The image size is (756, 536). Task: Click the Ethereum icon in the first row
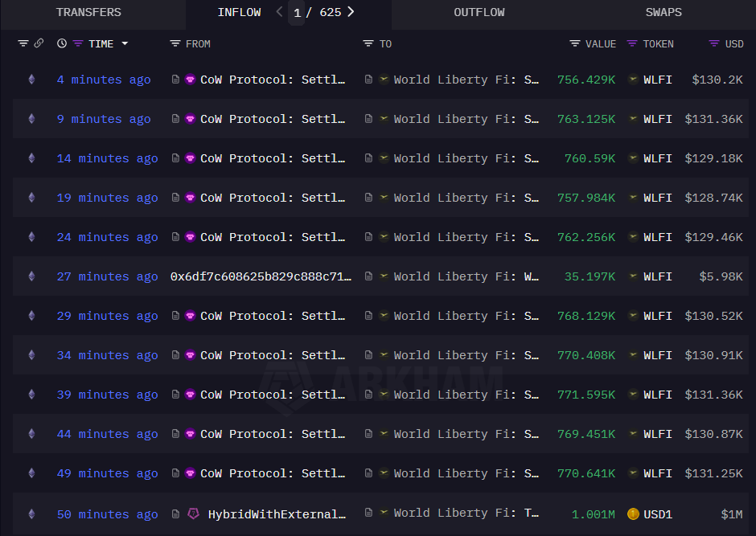(32, 80)
